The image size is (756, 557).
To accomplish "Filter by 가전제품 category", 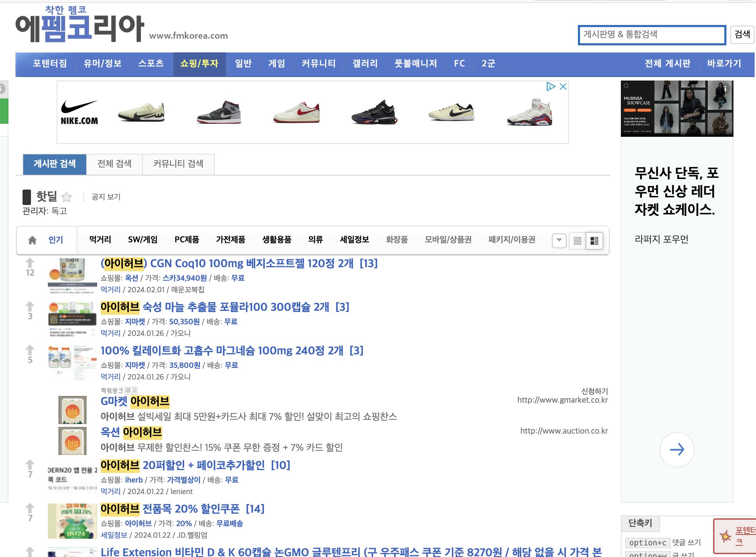I will 231,240.
